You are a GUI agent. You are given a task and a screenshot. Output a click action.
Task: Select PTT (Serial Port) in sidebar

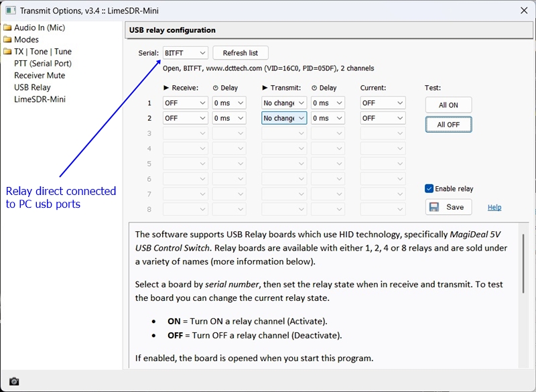43,64
